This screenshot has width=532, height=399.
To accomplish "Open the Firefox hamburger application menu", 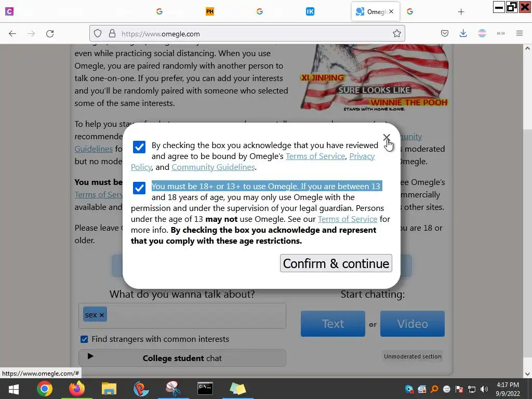I will click(520, 33).
